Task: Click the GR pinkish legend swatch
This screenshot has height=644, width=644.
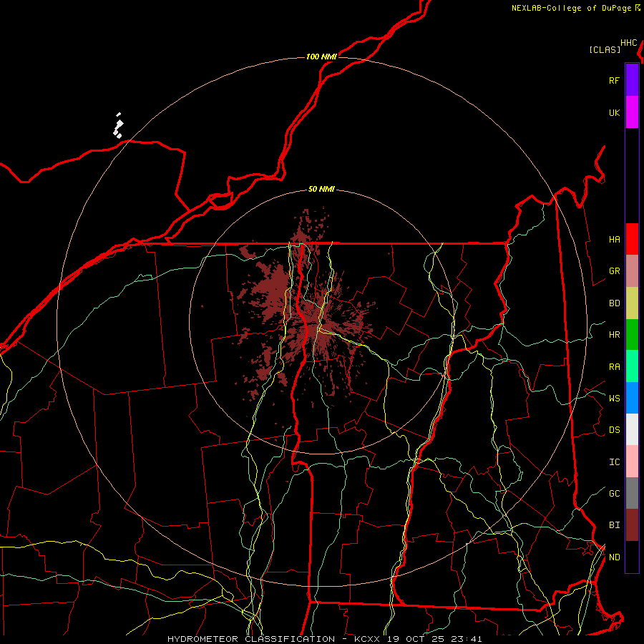Action: click(632, 271)
